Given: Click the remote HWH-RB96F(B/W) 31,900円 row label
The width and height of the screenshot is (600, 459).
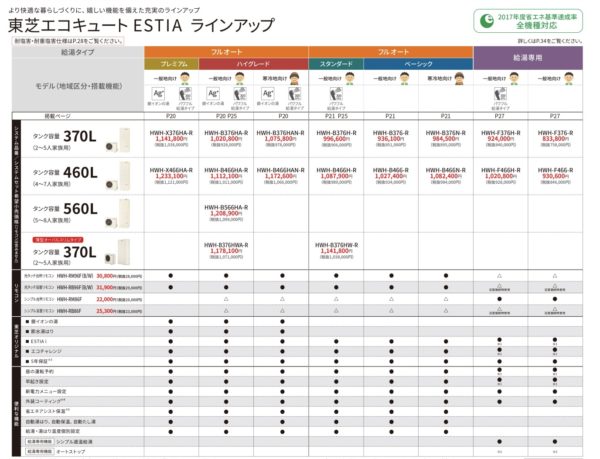Looking at the screenshot, I should point(83,287).
